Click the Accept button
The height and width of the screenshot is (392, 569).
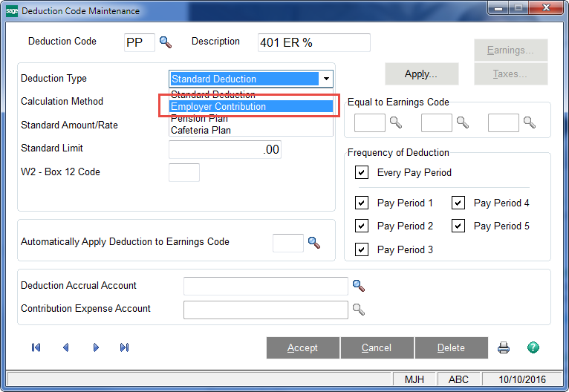(302, 347)
